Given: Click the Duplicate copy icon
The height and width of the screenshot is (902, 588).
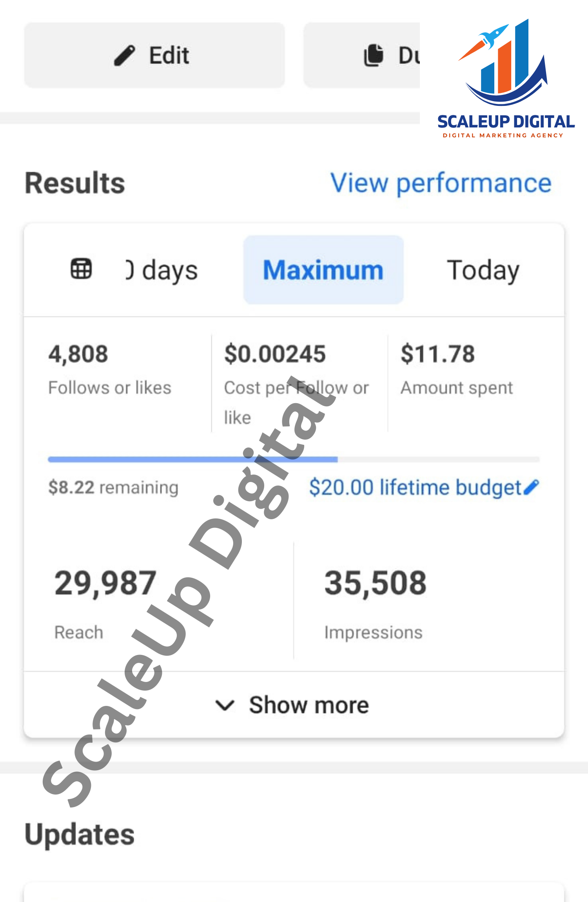Looking at the screenshot, I should [373, 55].
